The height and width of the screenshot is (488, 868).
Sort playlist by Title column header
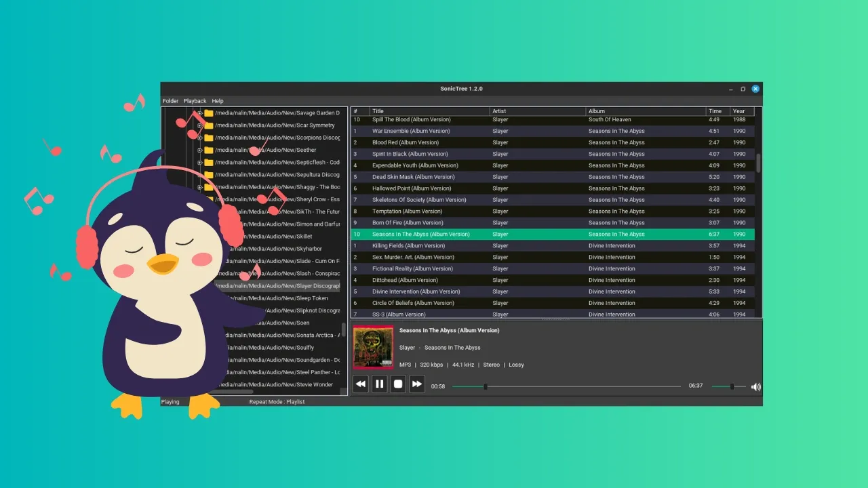429,111
